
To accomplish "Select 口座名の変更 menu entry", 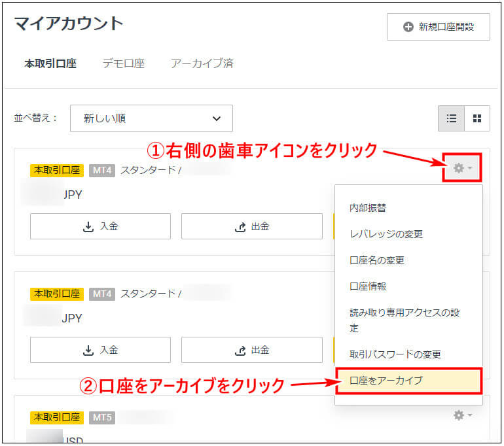I will [x=377, y=260].
